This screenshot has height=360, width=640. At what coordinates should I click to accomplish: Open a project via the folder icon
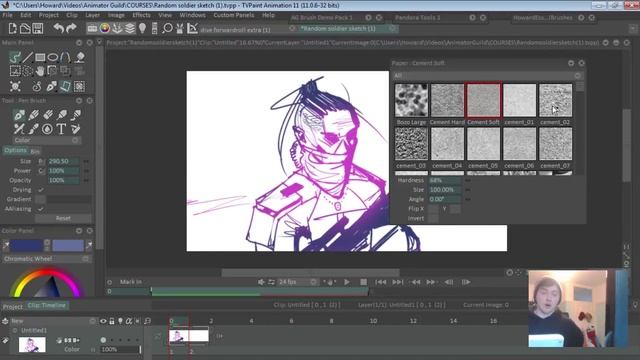(25, 28)
